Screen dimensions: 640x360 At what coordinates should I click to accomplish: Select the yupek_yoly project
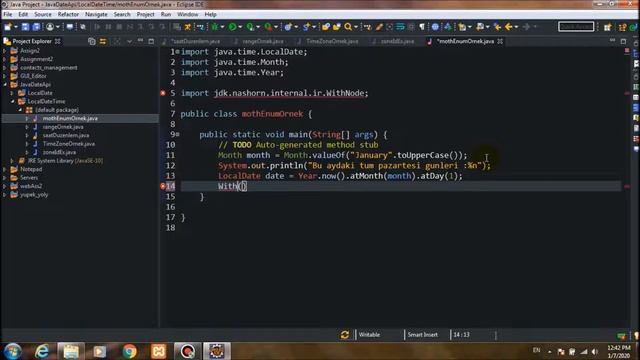(x=34, y=195)
